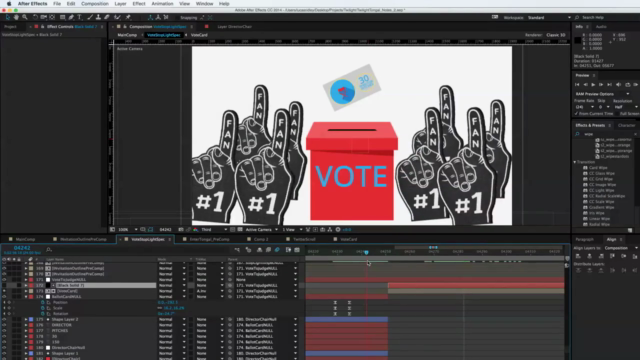The width and height of the screenshot is (640, 360).
Task: Toggle visibility of DirectorChairNull layer
Action: click(x=4, y=348)
